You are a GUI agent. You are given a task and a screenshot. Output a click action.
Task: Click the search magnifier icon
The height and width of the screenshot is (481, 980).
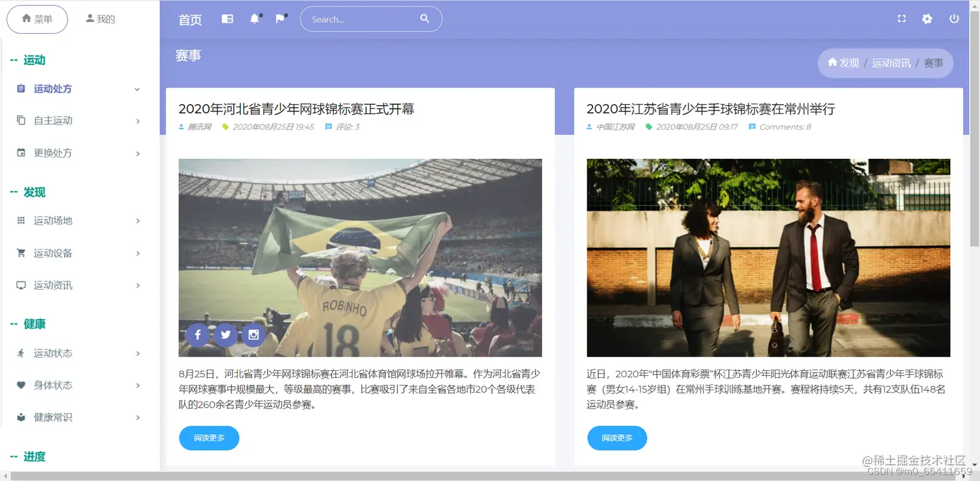point(425,19)
